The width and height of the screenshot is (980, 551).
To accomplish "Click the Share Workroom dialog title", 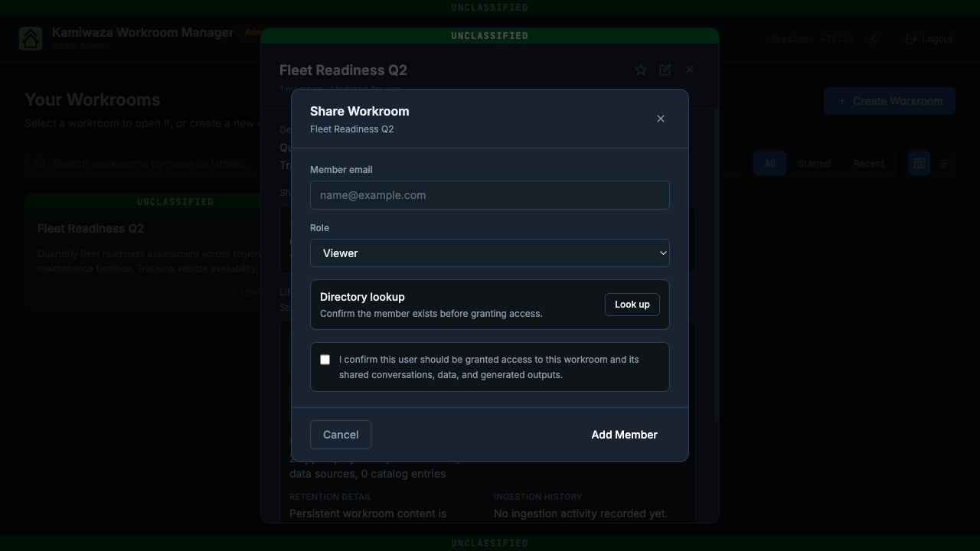I will pyautogui.click(x=360, y=111).
